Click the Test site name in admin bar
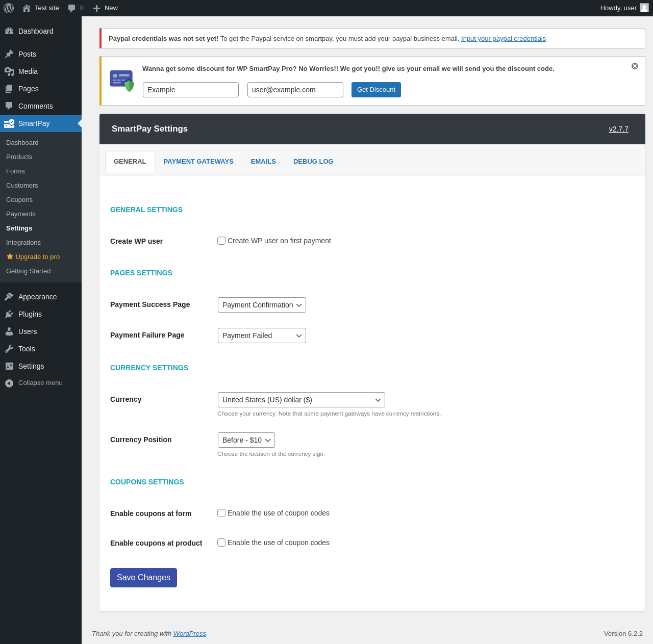This screenshot has width=653, height=644. pos(47,8)
